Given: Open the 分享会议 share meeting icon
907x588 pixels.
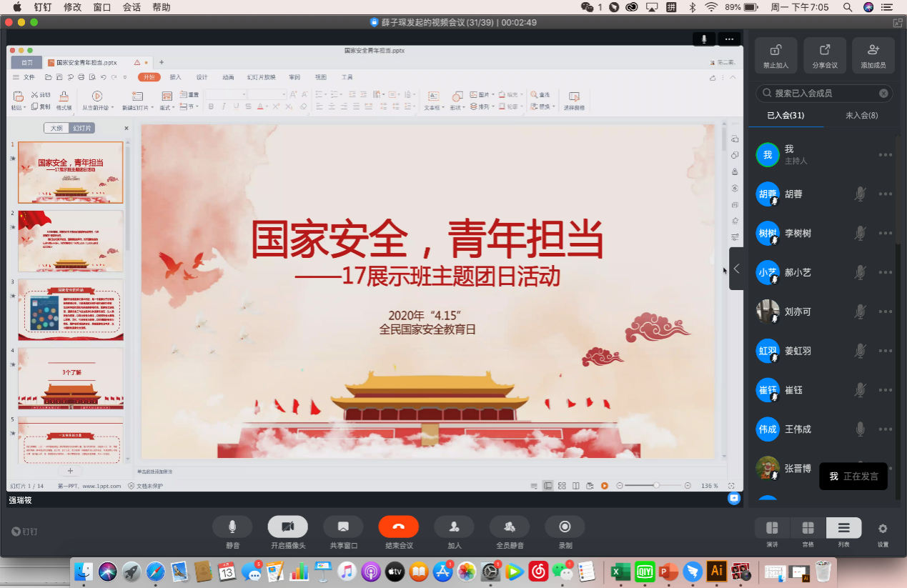Looking at the screenshot, I should point(824,51).
